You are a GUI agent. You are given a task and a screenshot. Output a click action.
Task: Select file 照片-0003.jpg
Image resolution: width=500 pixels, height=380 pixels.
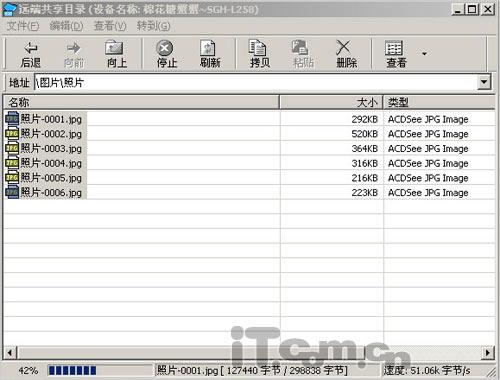tap(51, 148)
